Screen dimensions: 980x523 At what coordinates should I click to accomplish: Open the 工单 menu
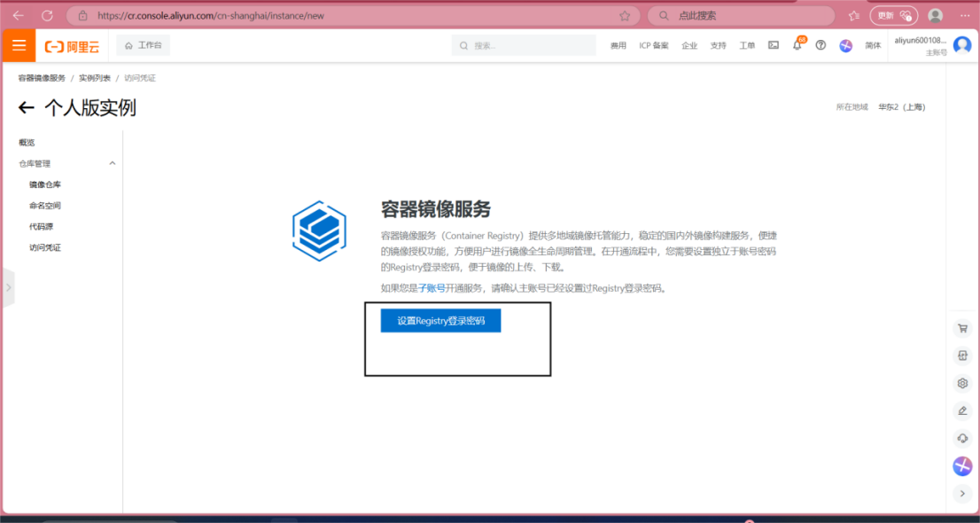[747, 46]
